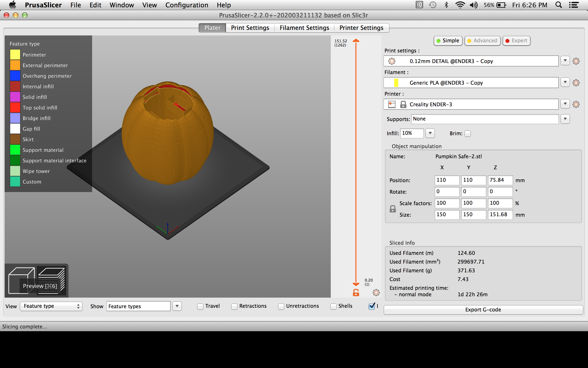Click the layer slider lock icon
The image size is (588, 368).
[x=356, y=293]
